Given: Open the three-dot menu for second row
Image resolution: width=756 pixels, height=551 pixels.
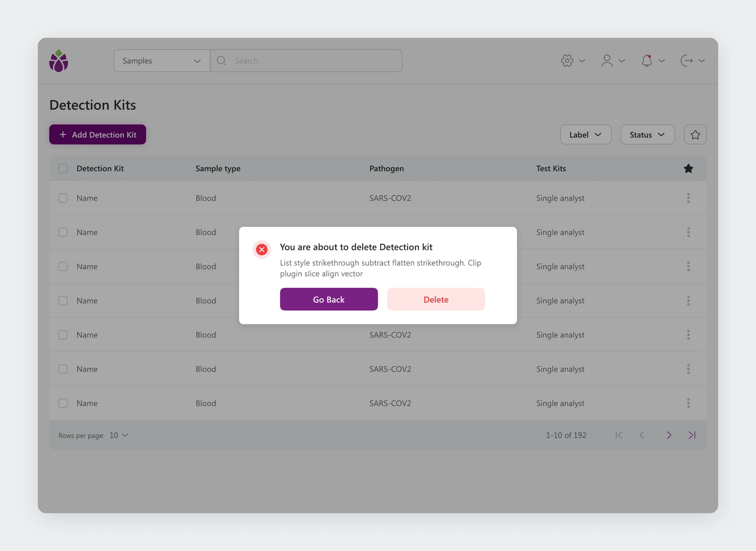Looking at the screenshot, I should [x=688, y=232].
